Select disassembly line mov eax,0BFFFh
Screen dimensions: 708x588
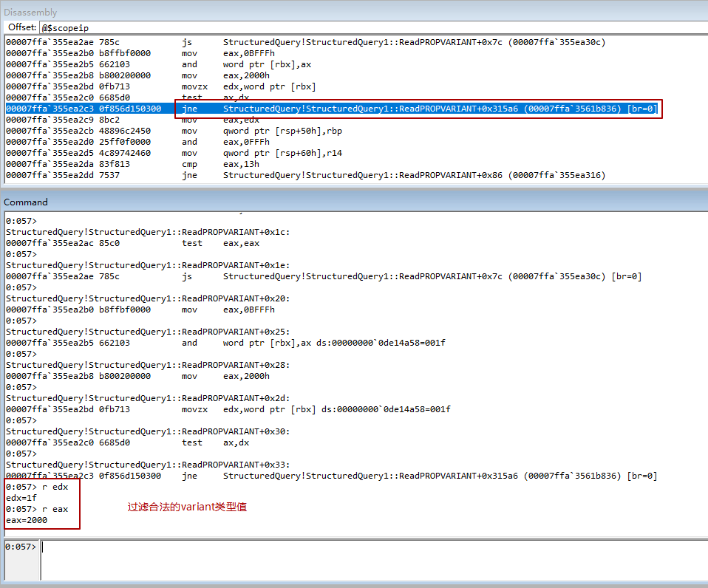tap(140, 53)
